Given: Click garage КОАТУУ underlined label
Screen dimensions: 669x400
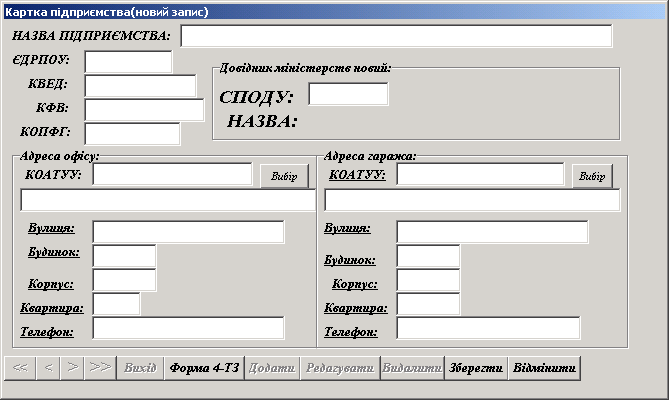Looking at the screenshot, I should point(358,175).
